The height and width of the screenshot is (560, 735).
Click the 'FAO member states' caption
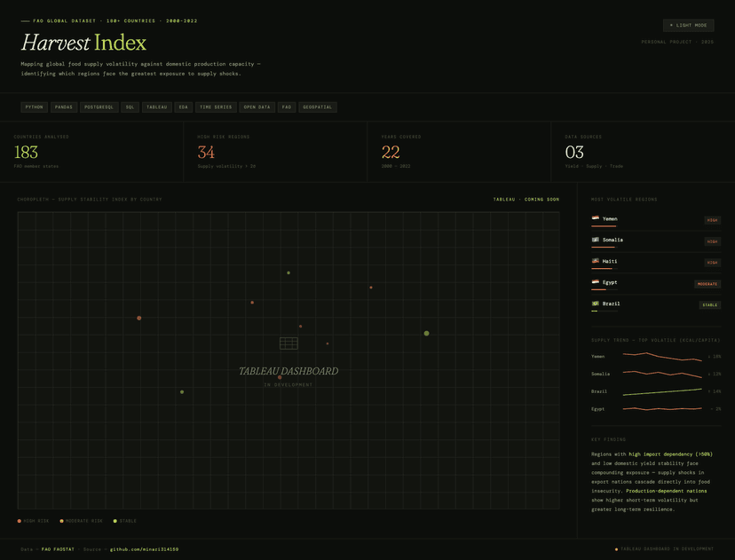36,166
